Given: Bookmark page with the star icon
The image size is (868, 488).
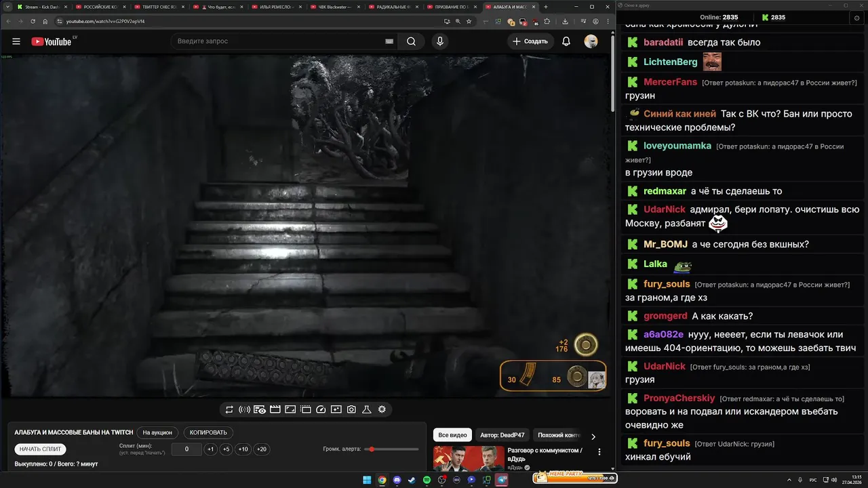Looking at the screenshot, I should click(469, 21).
